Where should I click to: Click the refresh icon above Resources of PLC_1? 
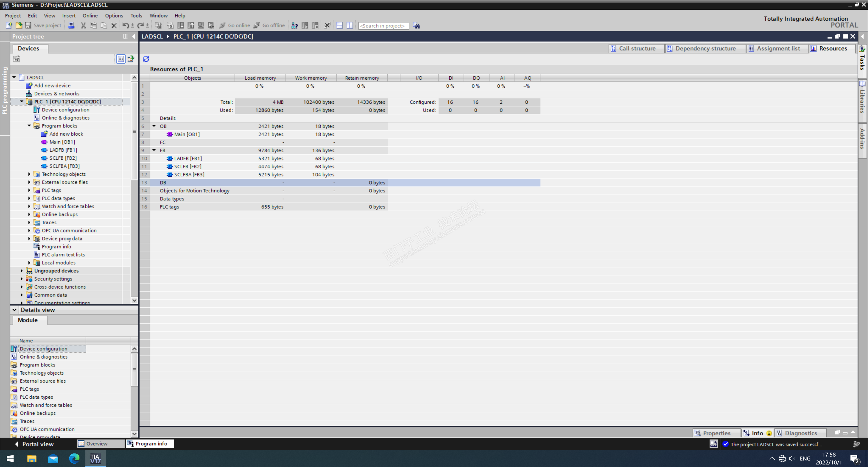pos(146,59)
